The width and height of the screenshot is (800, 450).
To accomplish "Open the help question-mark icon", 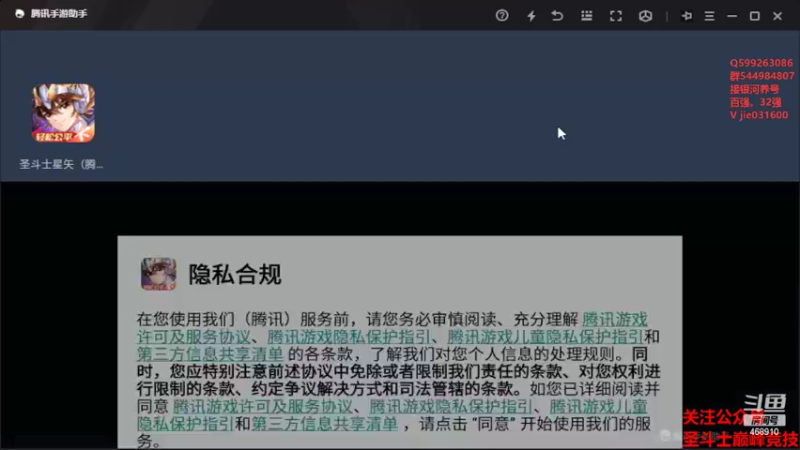I will tap(502, 15).
